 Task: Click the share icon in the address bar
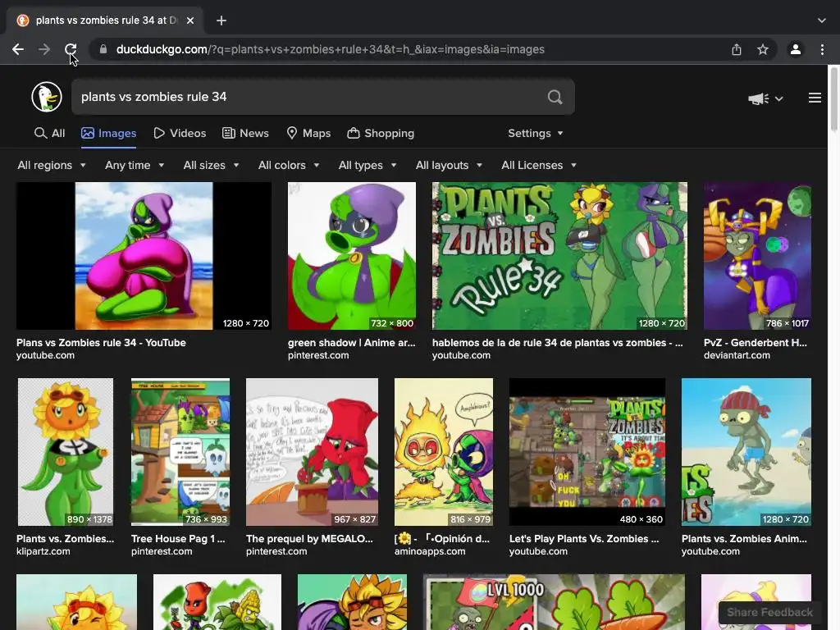(737, 49)
